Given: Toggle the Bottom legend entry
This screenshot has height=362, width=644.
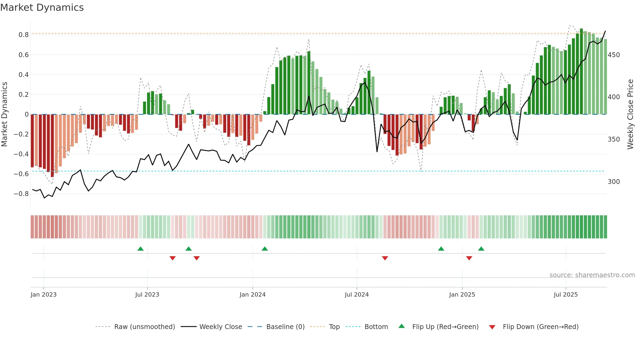Looking at the screenshot, I should (367, 327).
